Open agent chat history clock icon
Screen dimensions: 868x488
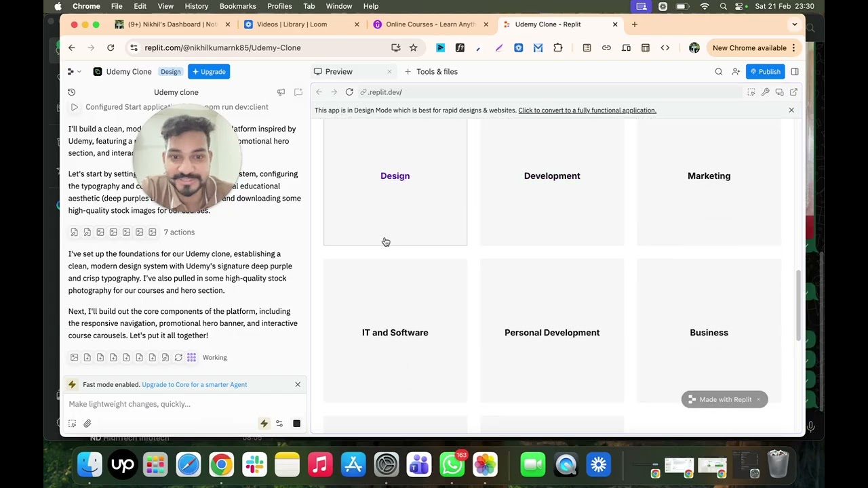coord(72,92)
